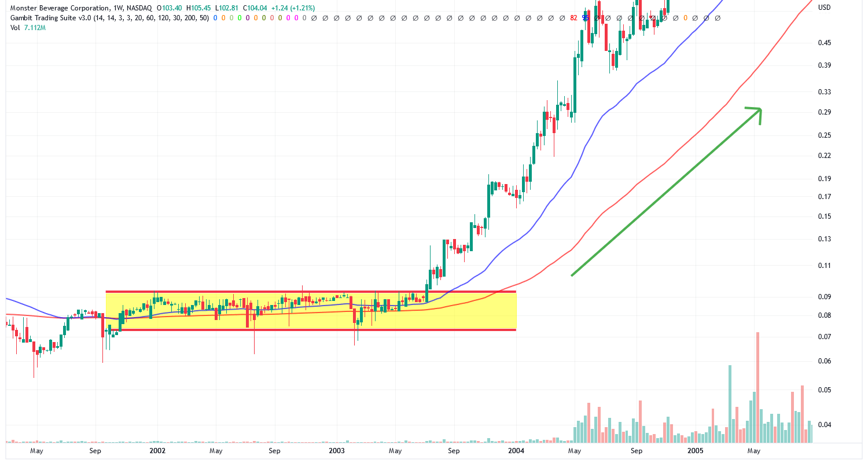
Task: Click the 0.19 price axis label
Action: click(x=825, y=179)
